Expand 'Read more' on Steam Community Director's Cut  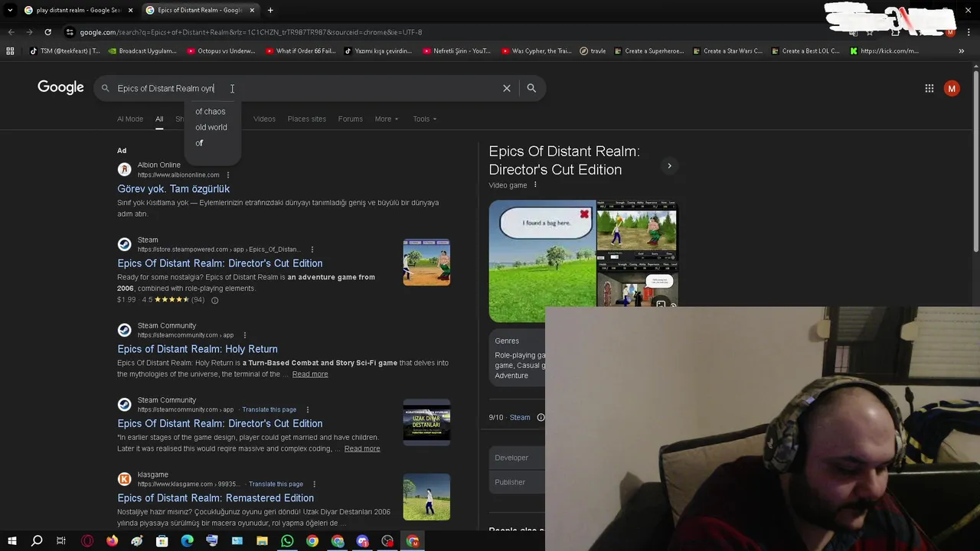pos(362,448)
